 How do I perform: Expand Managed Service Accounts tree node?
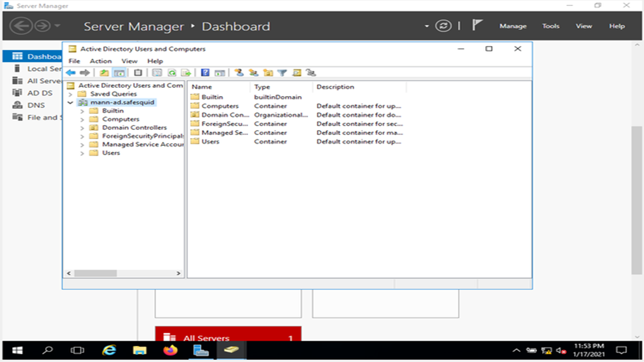pyautogui.click(x=82, y=145)
